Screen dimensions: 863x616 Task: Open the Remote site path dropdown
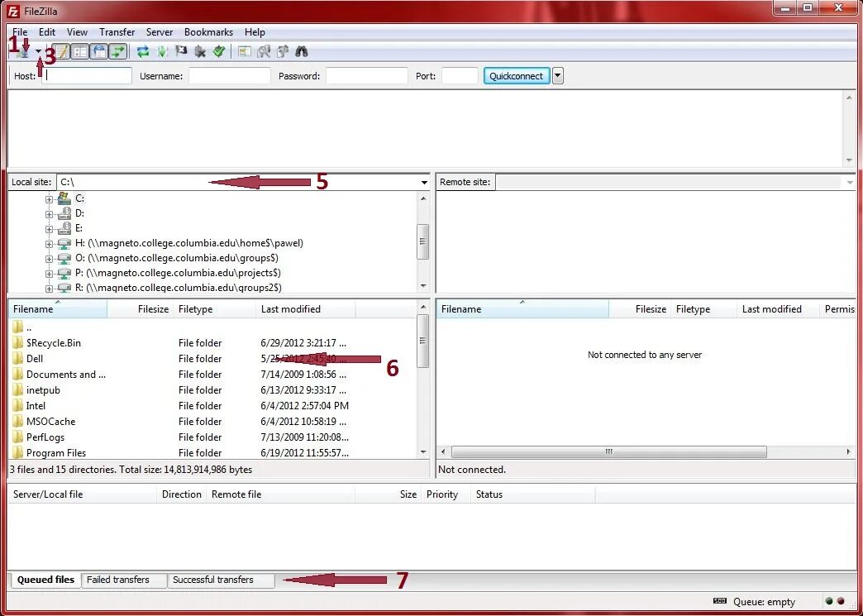pyautogui.click(x=849, y=182)
